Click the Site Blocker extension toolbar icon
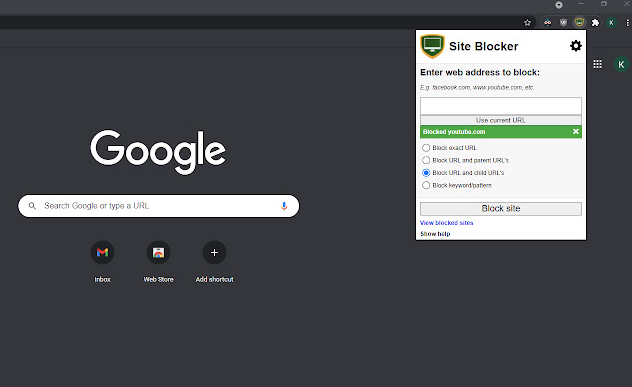This screenshot has width=632, height=387. coord(579,23)
